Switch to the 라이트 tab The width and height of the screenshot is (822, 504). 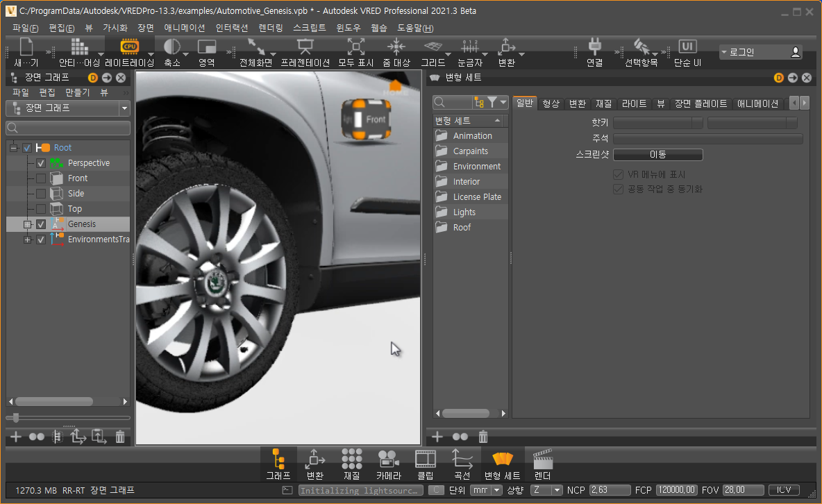point(634,103)
